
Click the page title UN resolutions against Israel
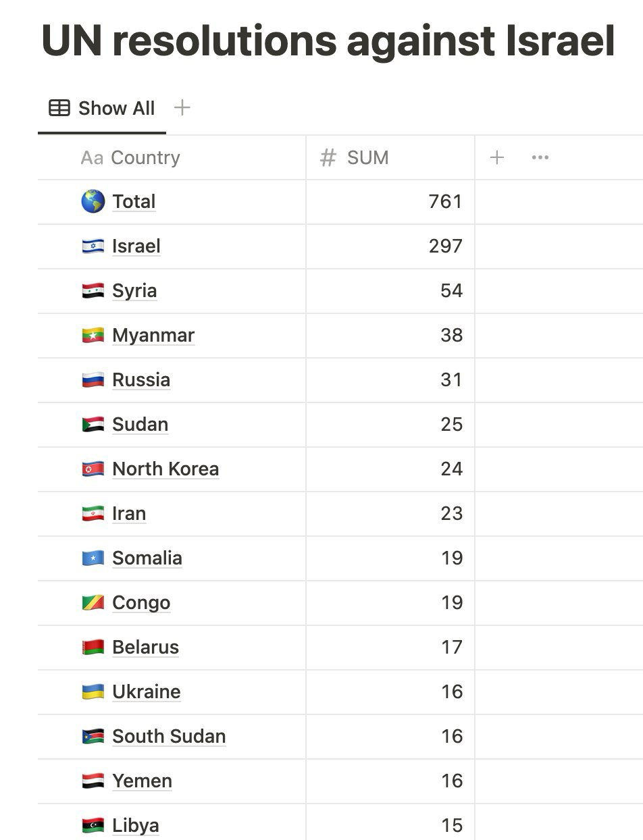point(328,41)
